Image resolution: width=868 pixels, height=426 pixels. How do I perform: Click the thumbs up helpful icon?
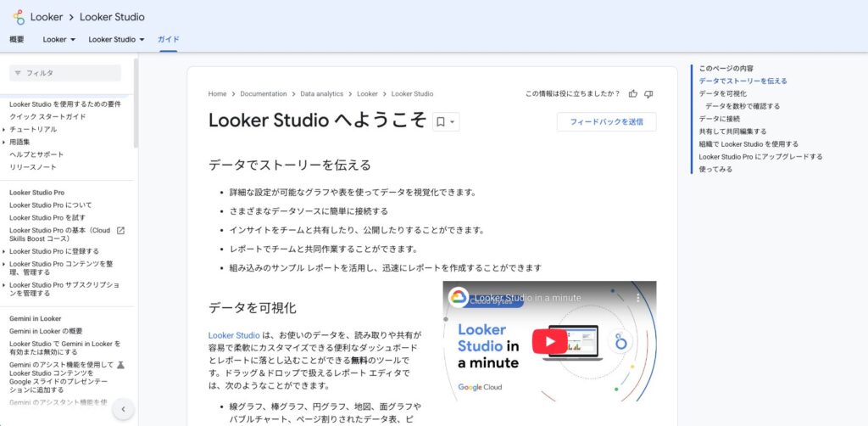(632, 94)
